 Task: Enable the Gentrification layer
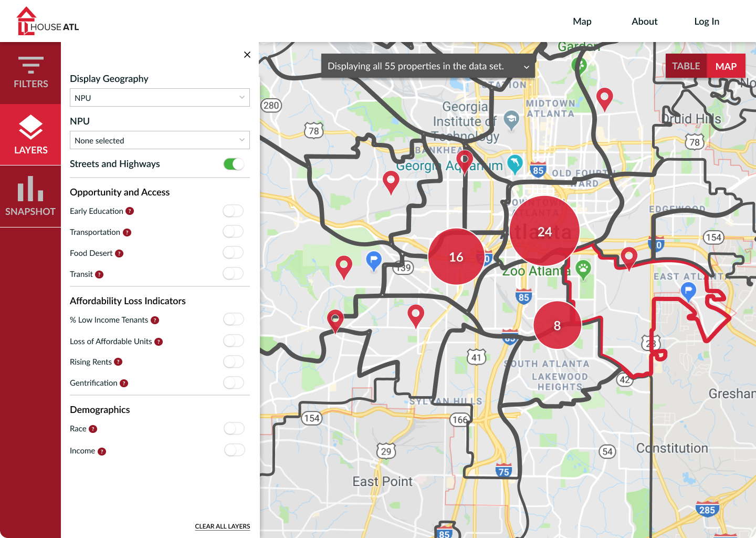coord(234,383)
